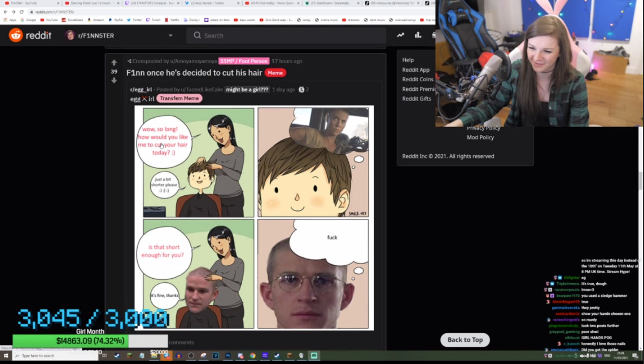Screen dimensions: 644x364
Task: Open Windows Start menu
Action: 6,356
